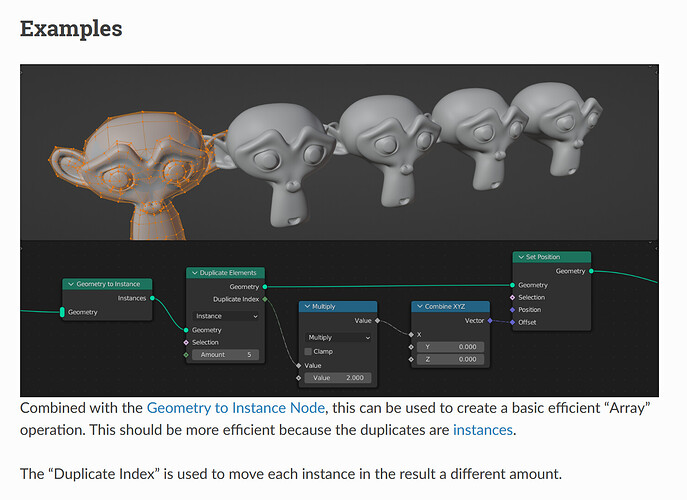
Task: Click the Selection socket on Duplicate Elements
Action: coord(186,342)
